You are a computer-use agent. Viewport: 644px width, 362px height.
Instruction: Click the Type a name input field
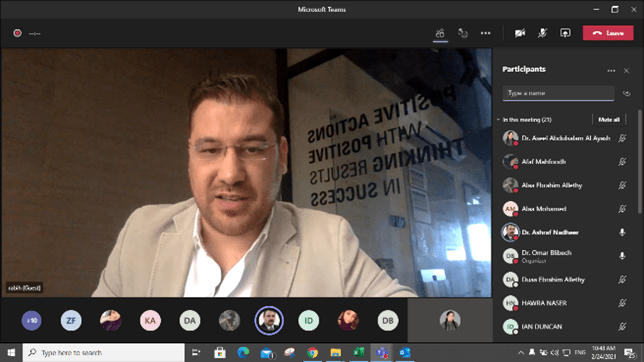(558, 93)
